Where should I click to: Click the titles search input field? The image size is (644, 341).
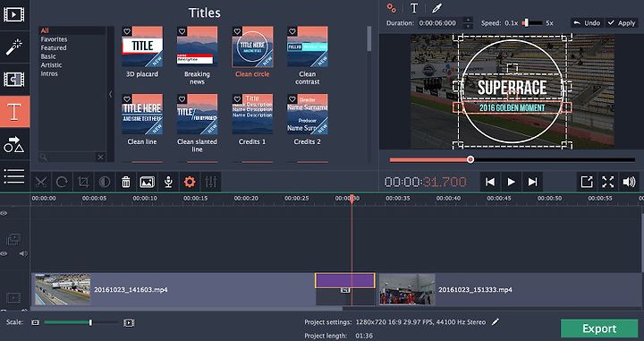[x=68, y=157]
